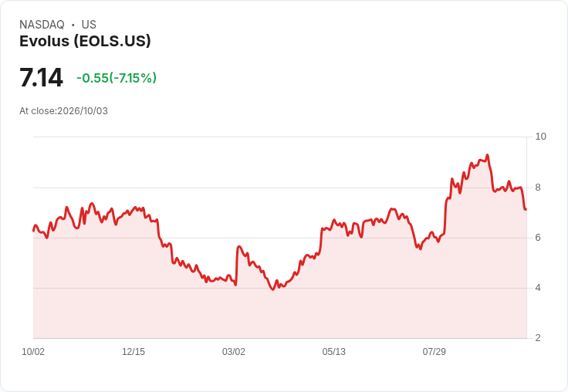Screen dimensions: 568x392
Task: Click the 6 y-axis price label
Action: (538, 238)
